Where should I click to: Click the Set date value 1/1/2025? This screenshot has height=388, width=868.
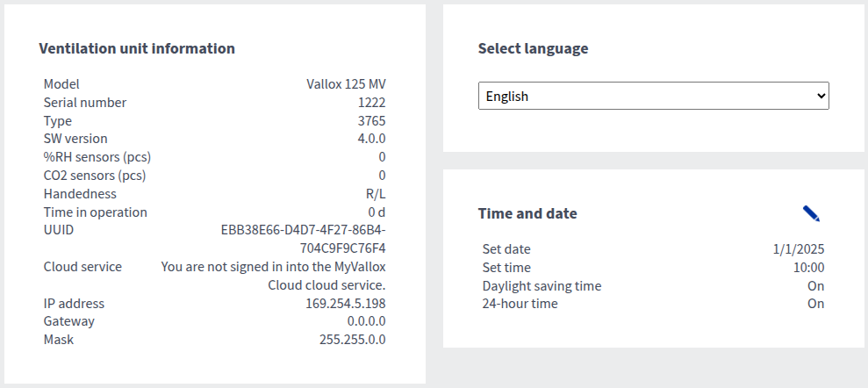[x=798, y=249]
